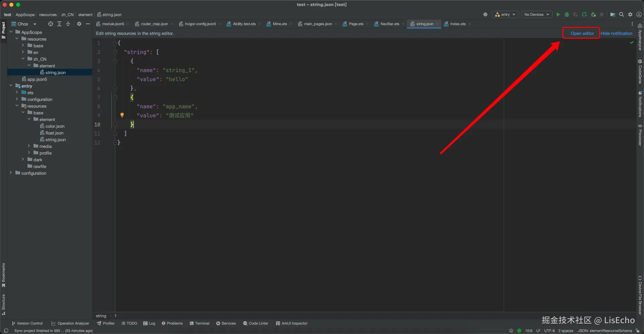Open the Previewer side panel

click(x=640, y=135)
